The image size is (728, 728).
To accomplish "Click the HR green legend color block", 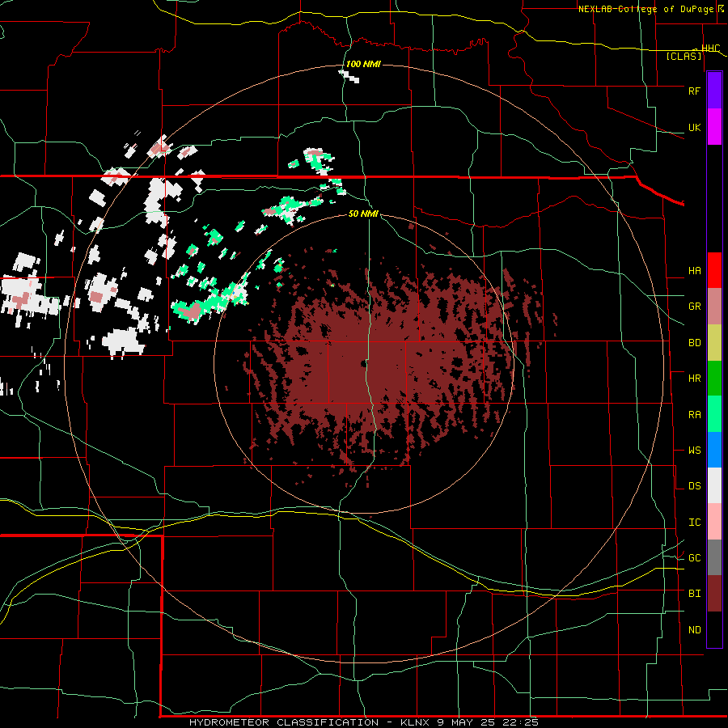I will [x=714, y=378].
